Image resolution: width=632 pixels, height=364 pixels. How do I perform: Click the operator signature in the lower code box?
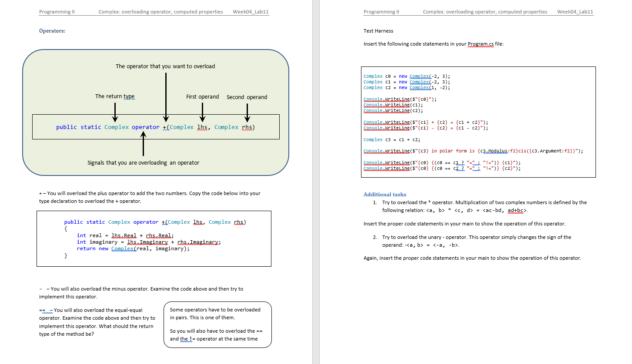pos(155,222)
